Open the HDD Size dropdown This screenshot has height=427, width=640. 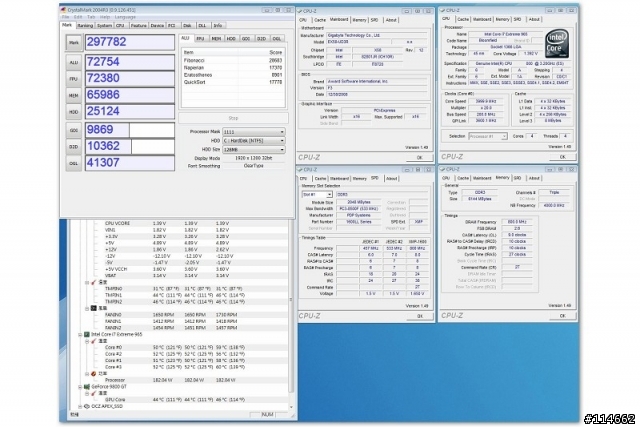(253, 149)
